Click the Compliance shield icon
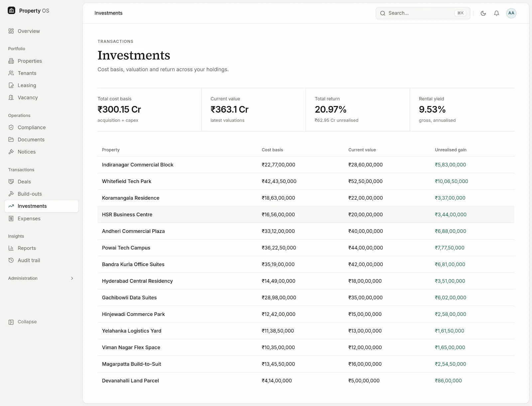 click(x=11, y=128)
